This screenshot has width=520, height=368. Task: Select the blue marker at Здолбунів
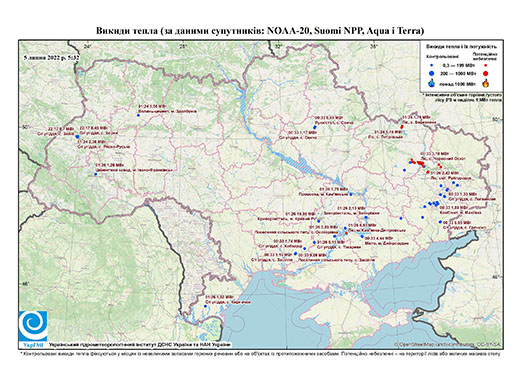138,115
